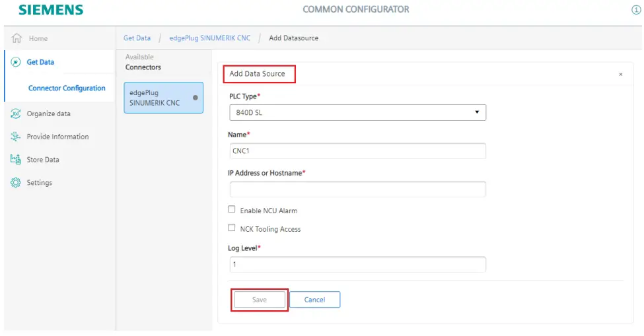Open Connector Configuration submenu item
The height and width of the screenshot is (336, 644).
pyautogui.click(x=67, y=88)
